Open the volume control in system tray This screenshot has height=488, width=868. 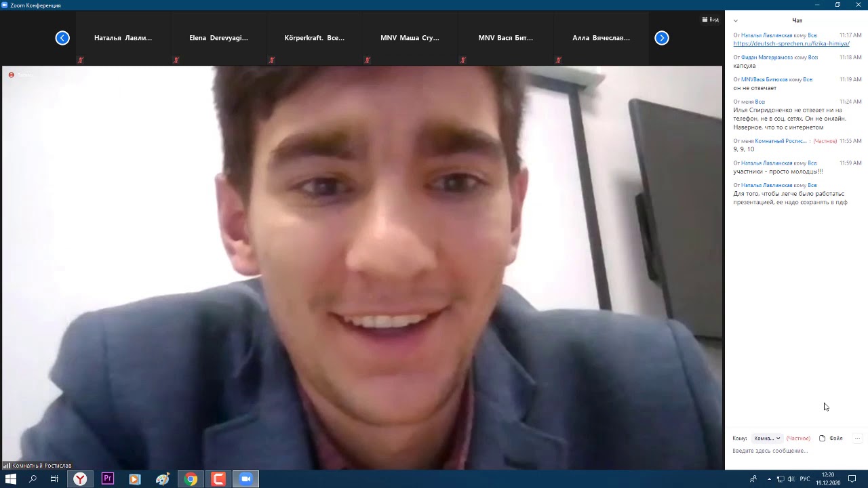pos(791,479)
